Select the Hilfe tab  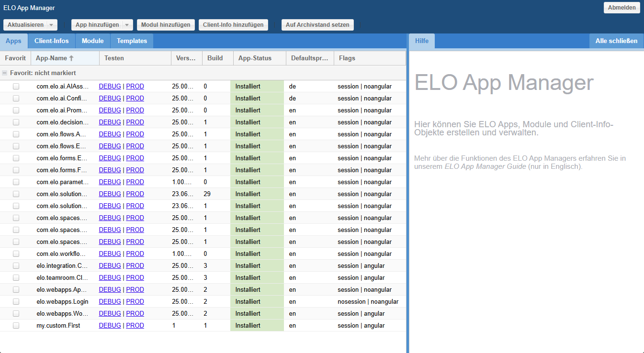pyautogui.click(x=422, y=41)
